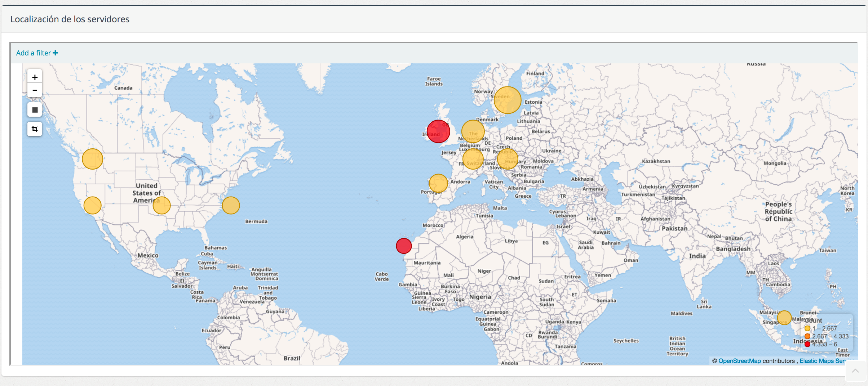Select the yellow circle over the Netherlands
This screenshot has height=386, width=868.
pos(473,131)
